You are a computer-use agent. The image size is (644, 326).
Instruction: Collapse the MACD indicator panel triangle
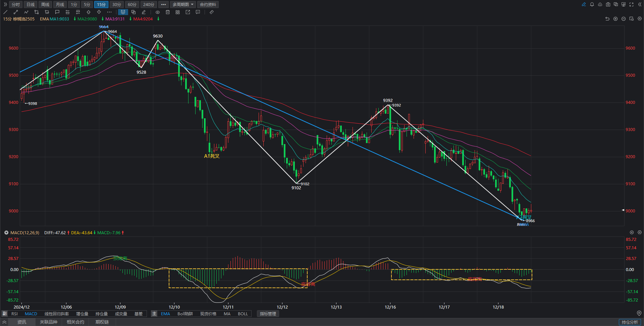click(6, 233)
